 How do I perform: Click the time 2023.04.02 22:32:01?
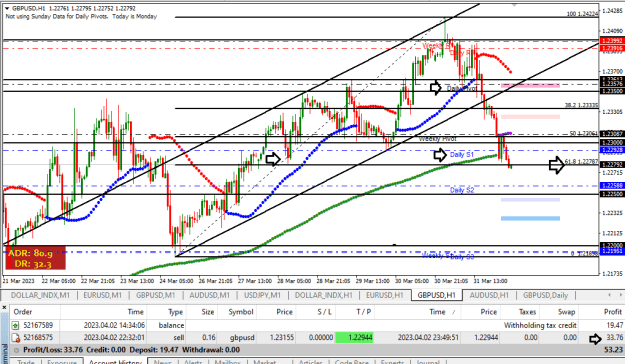click(114, 338)
